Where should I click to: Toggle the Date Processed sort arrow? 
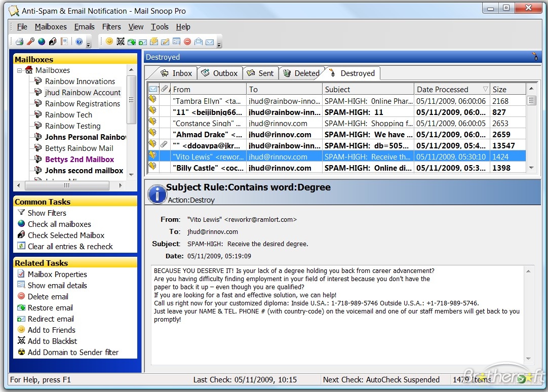click(485, 89)
